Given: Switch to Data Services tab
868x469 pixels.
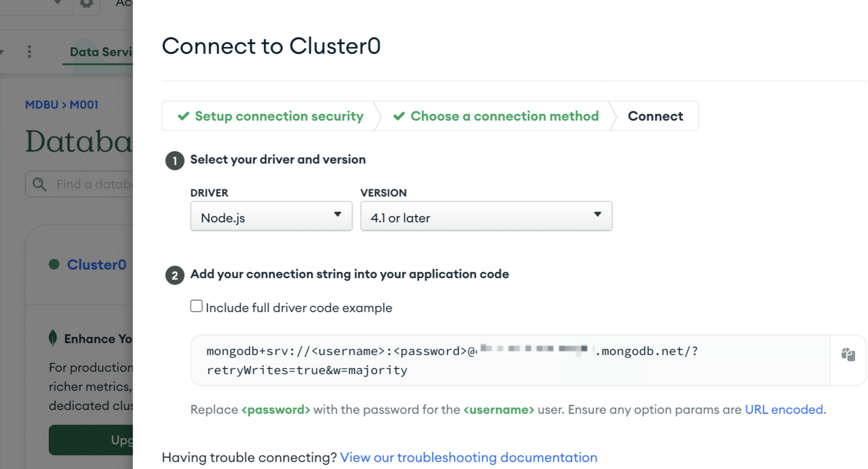Looking at the screenshot, I should pos(101,52).
